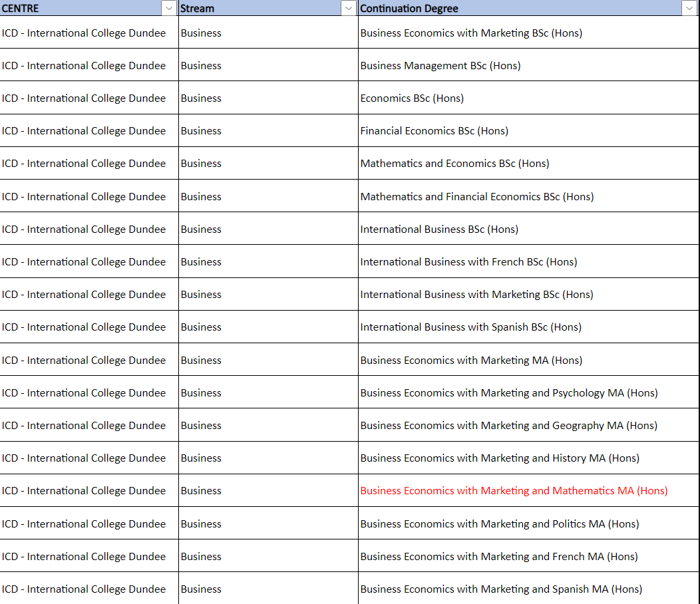Open the Continuation Degree filter dropdown
Viewport: 700px width, 604px height.
[689, 8]
